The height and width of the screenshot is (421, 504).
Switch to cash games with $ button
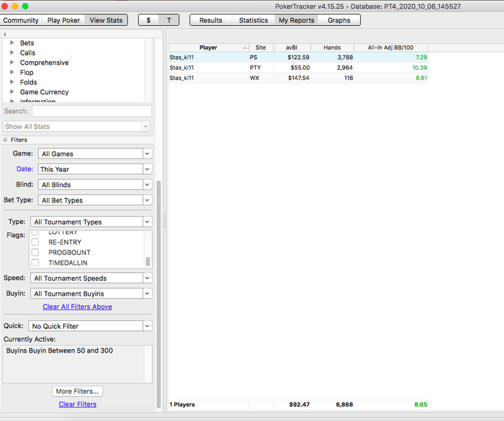point(148,20)
